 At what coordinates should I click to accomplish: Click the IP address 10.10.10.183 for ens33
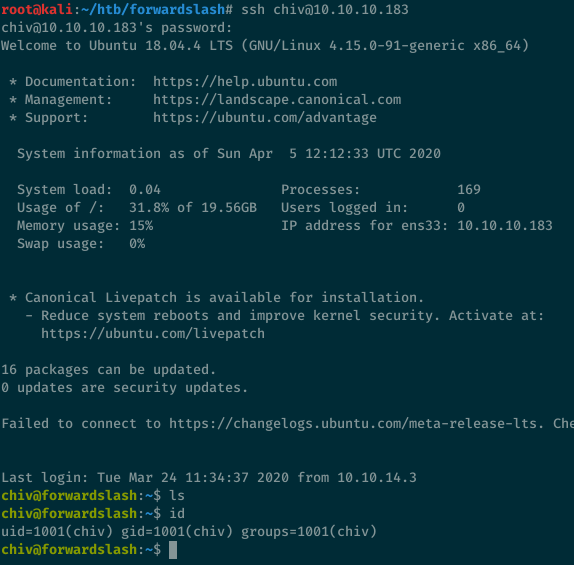pos(505,226)
